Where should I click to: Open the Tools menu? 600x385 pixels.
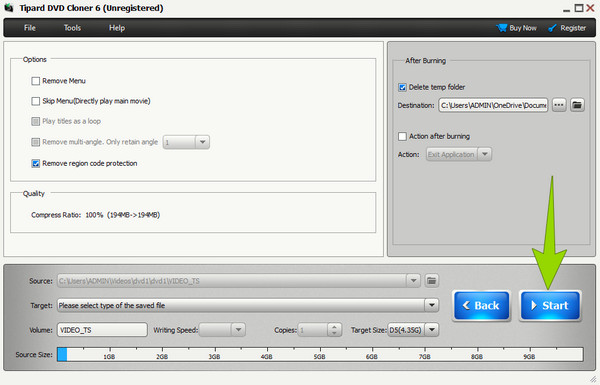72,28
